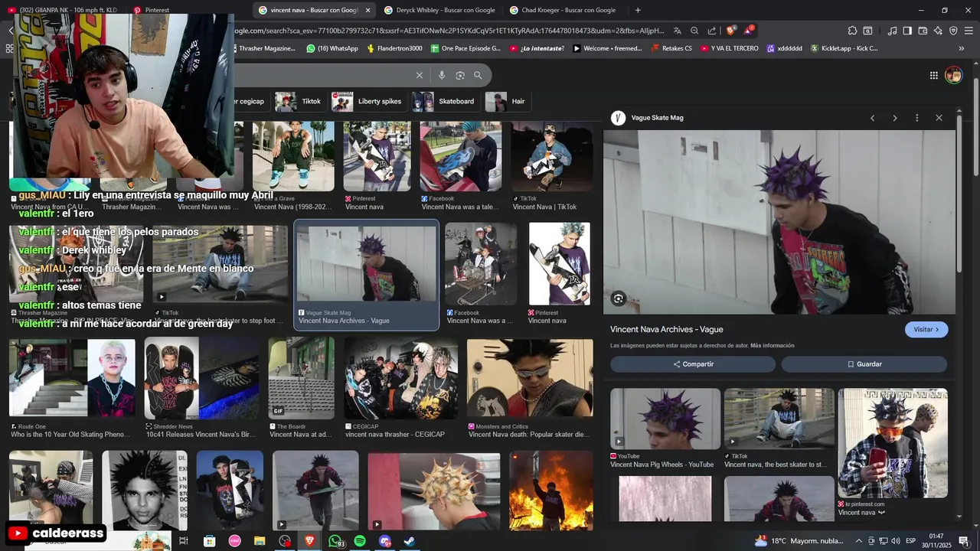Switch to the GIANPA NK YouTube tab

[63, 10]
